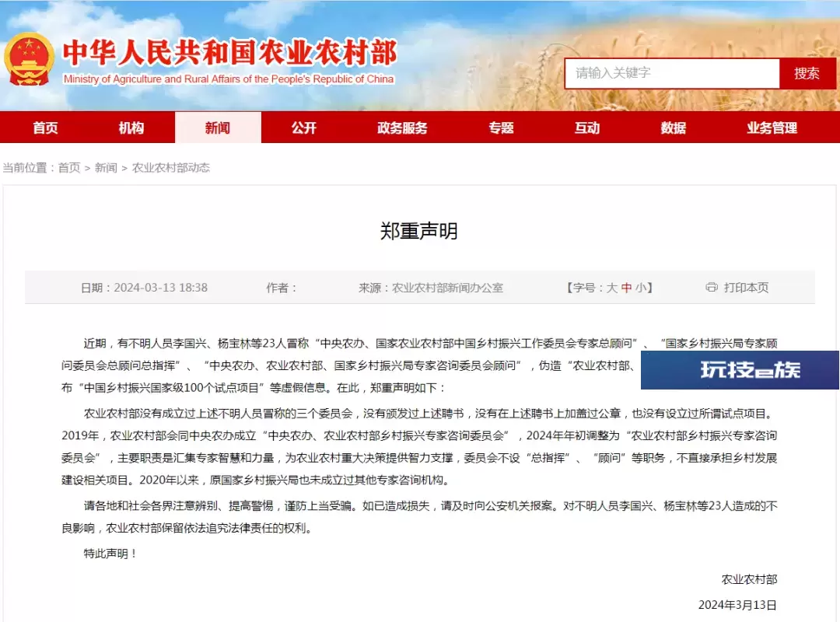Click the 作者： label
The width and height of the screenshot is (840, 622).
282,288
